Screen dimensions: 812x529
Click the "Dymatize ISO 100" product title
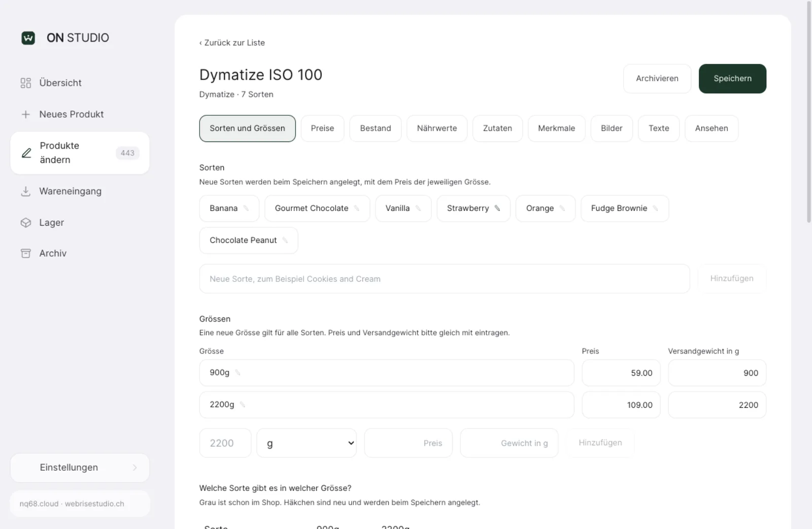(x=261, y=75)
